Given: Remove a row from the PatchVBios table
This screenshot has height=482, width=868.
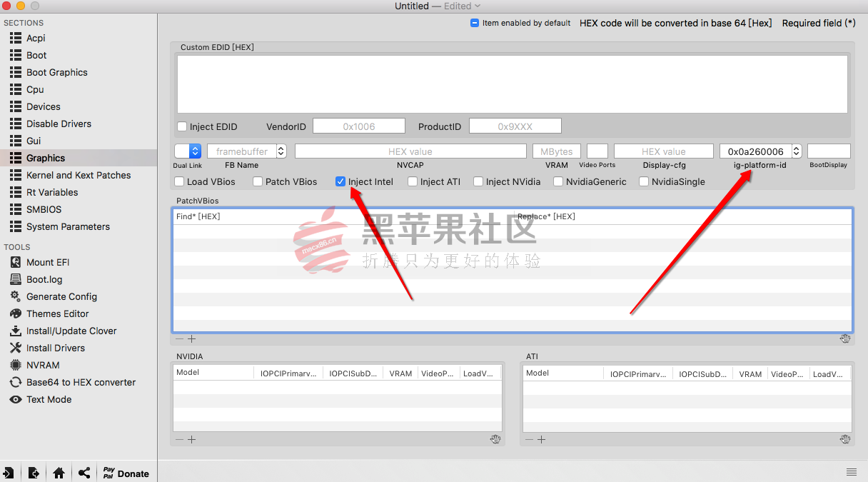Looking at the screenshot, I should 179,339.
